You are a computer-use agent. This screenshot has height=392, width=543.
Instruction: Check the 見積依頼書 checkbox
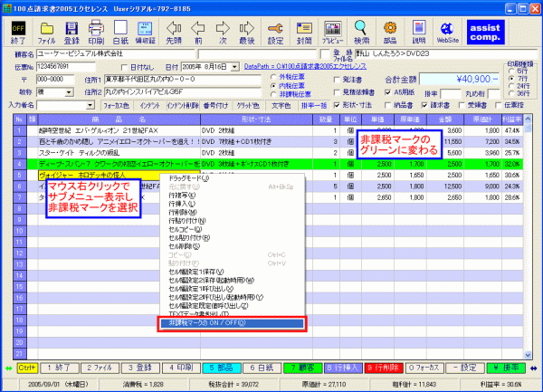point(337,92)
